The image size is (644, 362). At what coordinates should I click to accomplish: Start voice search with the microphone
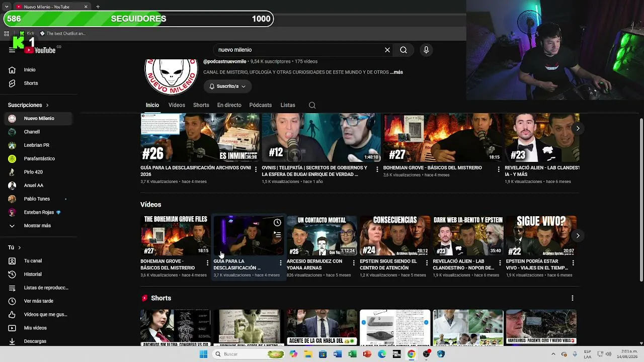click(426, 50)
